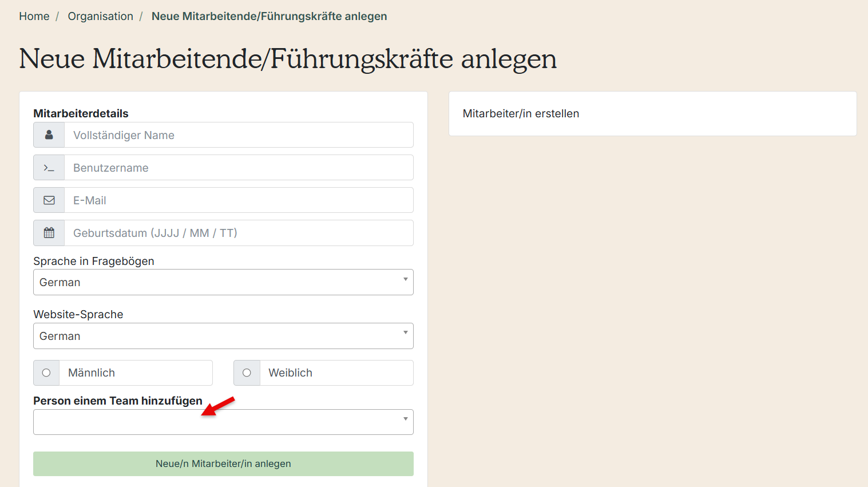The width and height of the screenshot is (868, 487).
Task: Click the Männlich label text
Action: 92,373
